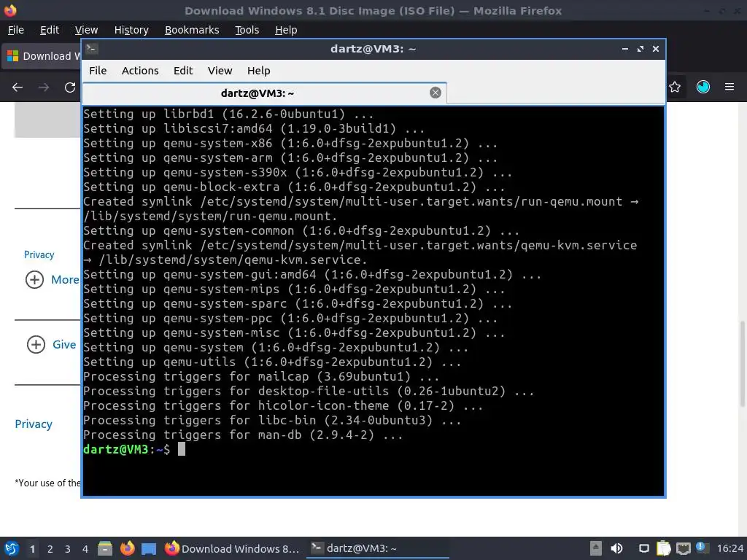This screenshot has width=747, height=560.
Task: Open Firefox's Tools menu
Action: [x=247, y=30]
